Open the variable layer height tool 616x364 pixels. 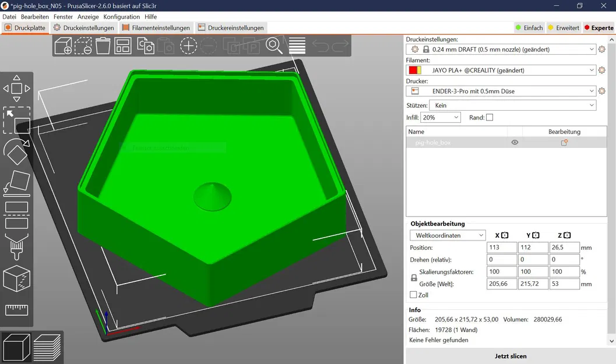297,47
